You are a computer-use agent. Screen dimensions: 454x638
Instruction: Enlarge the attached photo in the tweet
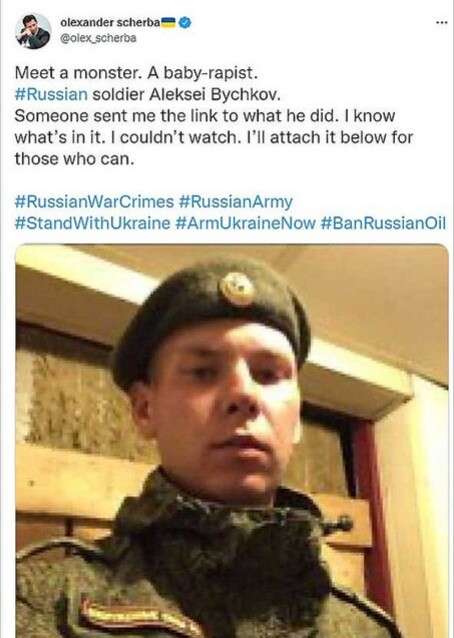pyautogui.click(x=232, y=441)
